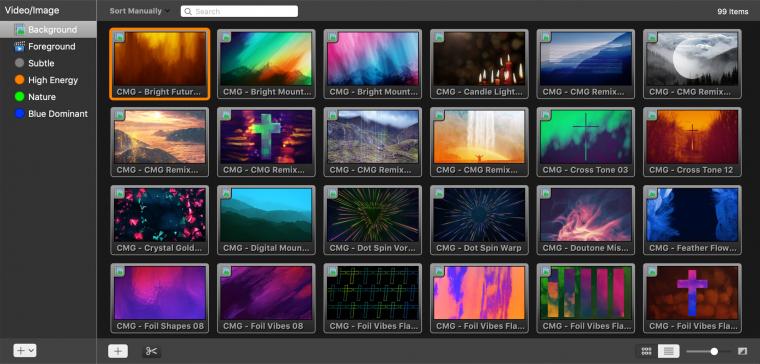Click the Search input field
The image size is (760, 364).
[x=239, y=11]
